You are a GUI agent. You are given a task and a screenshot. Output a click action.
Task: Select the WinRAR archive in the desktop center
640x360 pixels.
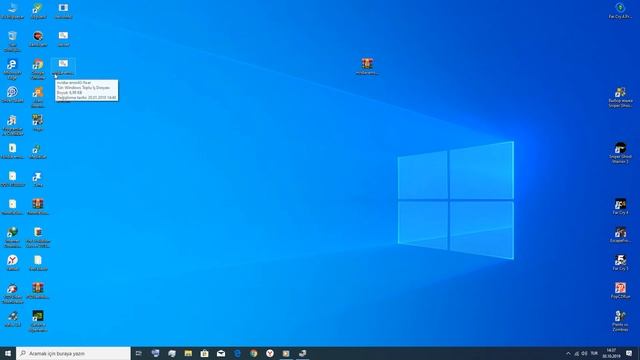[367, 66]
